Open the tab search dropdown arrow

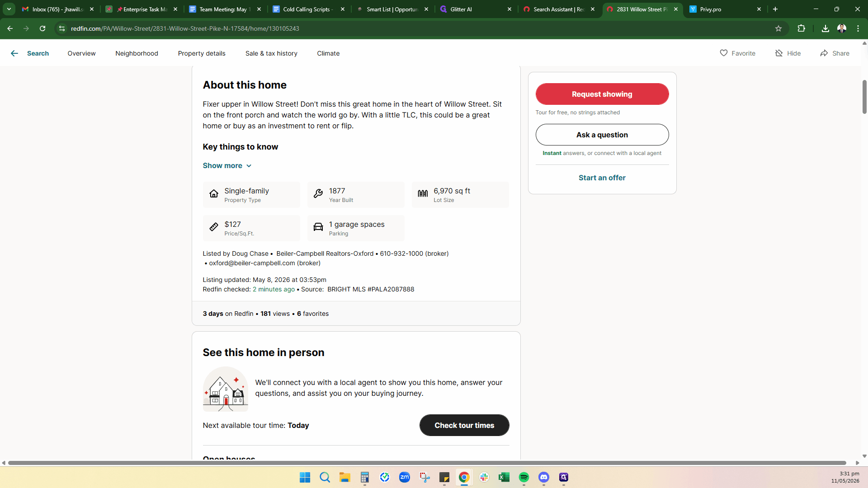[x=9, y=9]
